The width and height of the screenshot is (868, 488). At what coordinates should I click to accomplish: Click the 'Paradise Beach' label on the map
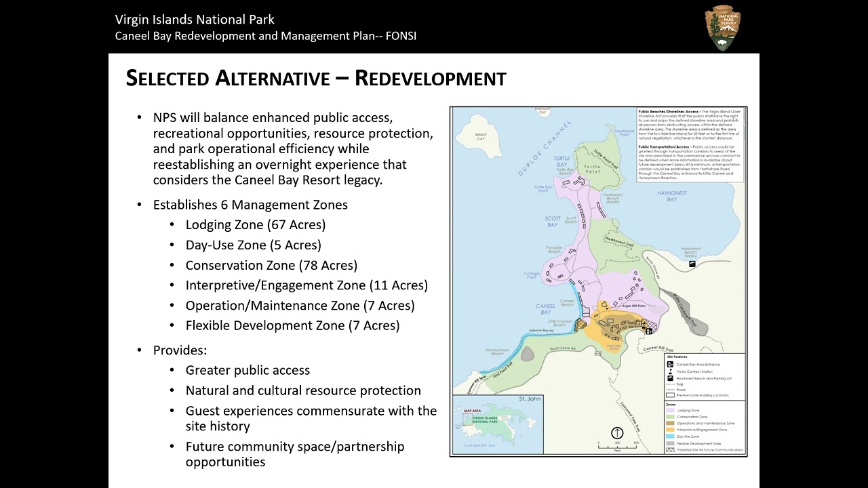click(554, 250)
